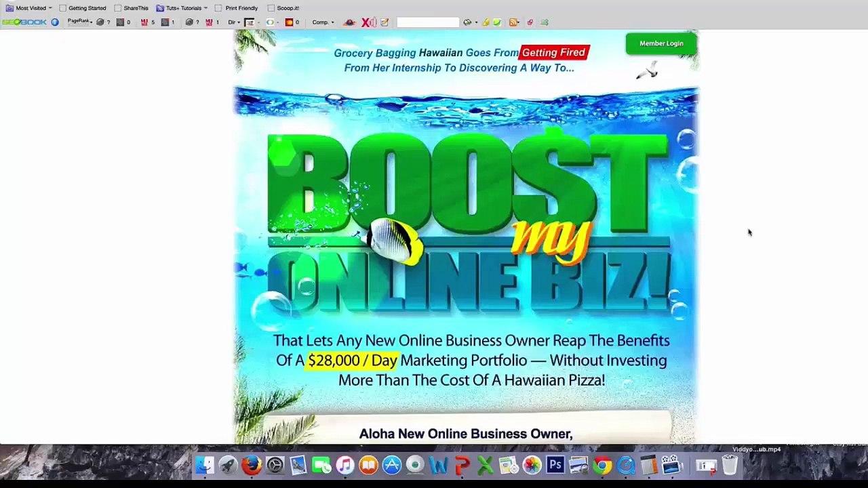The image size is (868, 488).
Task: Open the RSS feed dropdown in toolbar
Action: [x=514, y=22]
